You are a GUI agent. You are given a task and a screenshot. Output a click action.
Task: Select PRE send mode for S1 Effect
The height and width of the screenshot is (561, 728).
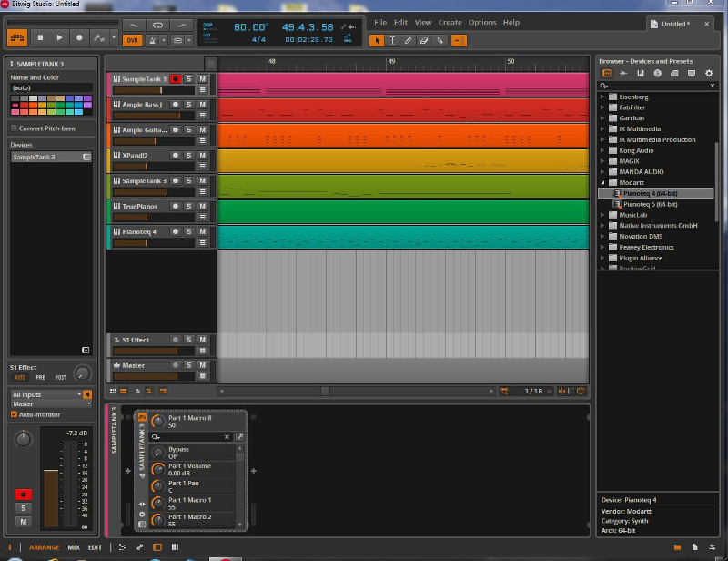click(x=40, y=377)
